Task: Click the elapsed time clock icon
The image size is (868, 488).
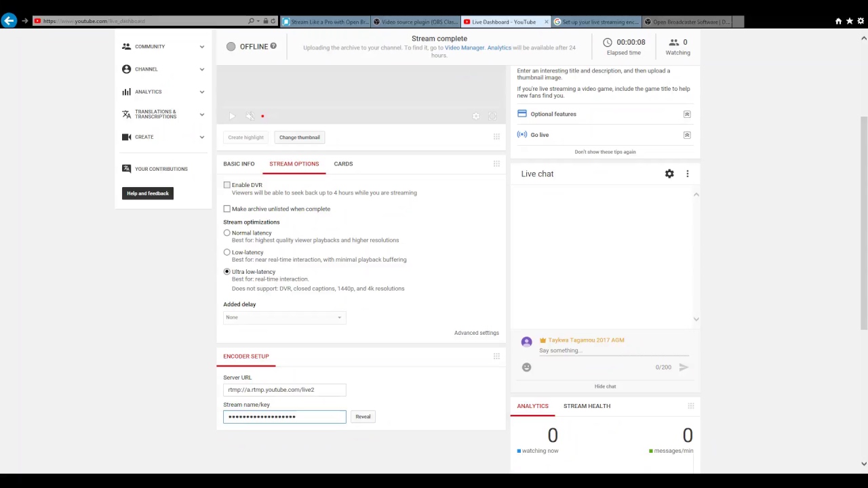Action: pos(607,42)
